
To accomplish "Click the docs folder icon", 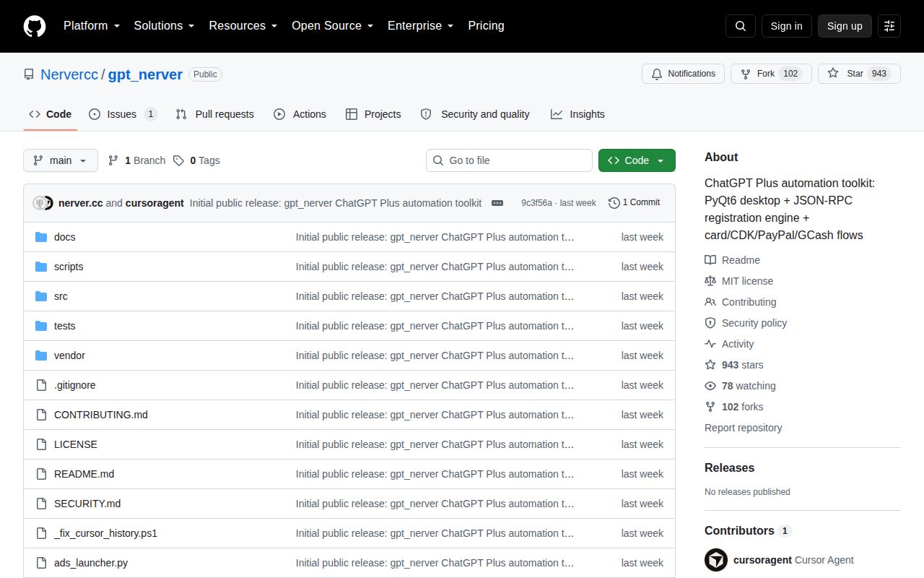I will point(41,237).
